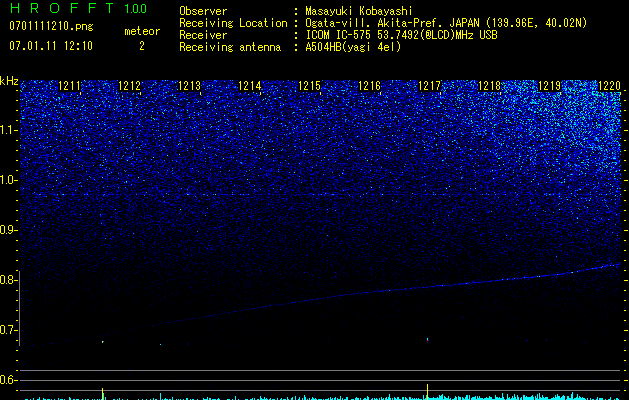Click the meteor count value 2
Image resolution: width=629 pixels, height=400 pixels.
pyautogui.click(x=142, y=46)
